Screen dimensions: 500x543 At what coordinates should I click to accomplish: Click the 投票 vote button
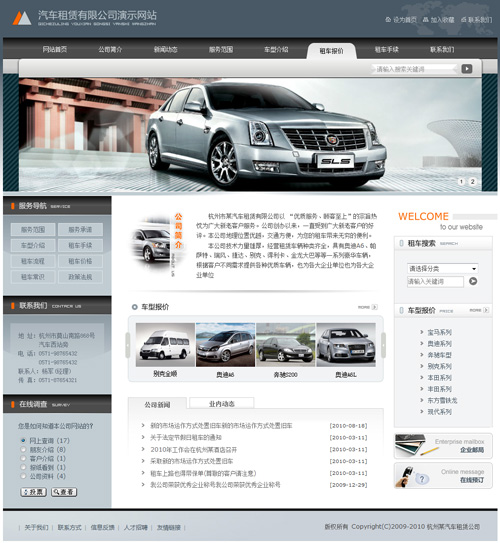point(33,492)
